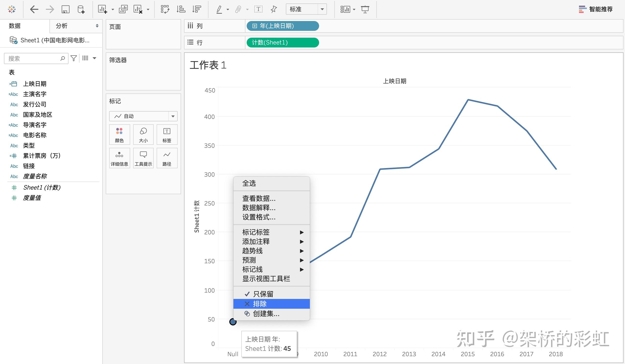Choose 排除 from the context menu
Screen dimensions: 625x364
click(260, 304)
